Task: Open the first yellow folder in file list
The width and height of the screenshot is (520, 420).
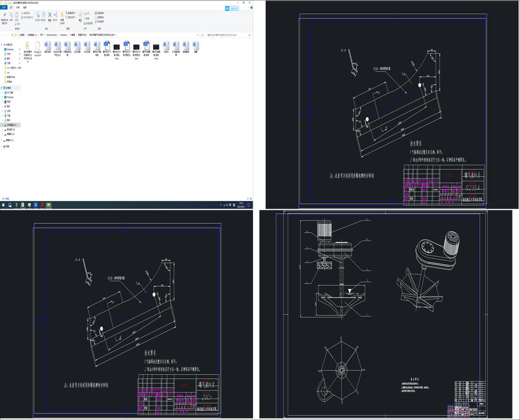Action: [28, 46]
